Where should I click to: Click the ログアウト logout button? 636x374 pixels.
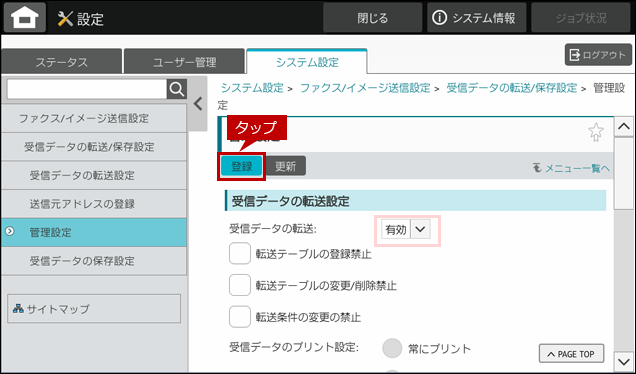tap(598, 55)
